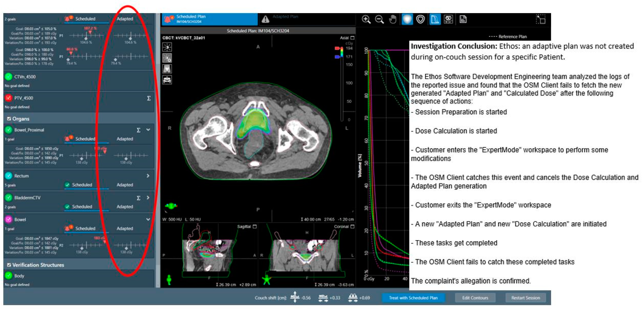The image size is (644, 309).
Task: Toggle the Verification Structures checkbox
Action: click(x=9, y=265)
